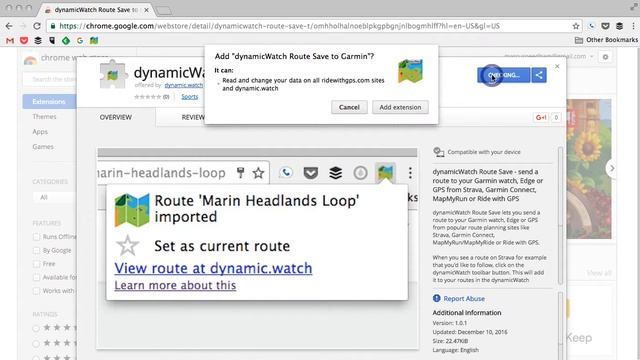Click the blue Checking button
Screen dimensions: 640x360
pyautogui.click(x=504, y=75)
